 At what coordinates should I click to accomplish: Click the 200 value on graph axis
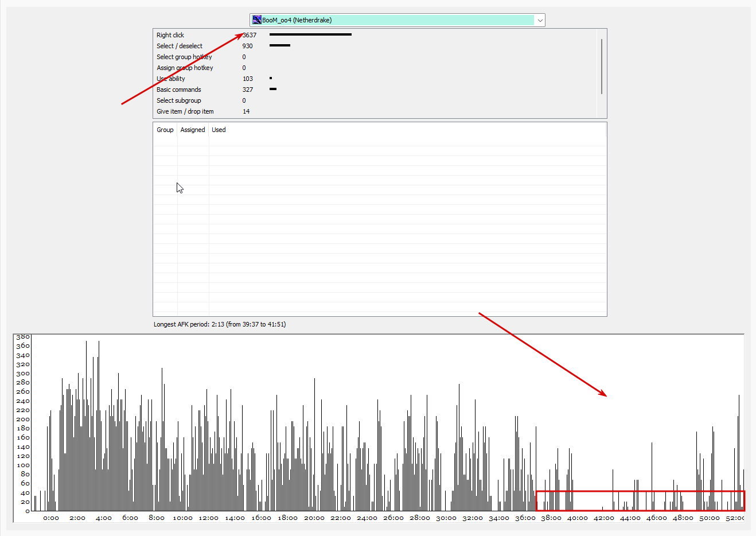[23, 420]
